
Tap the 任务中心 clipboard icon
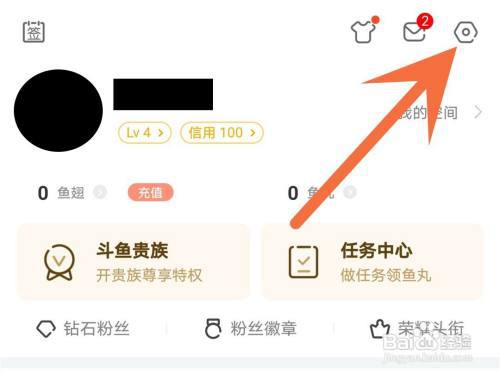coord(303,262)
